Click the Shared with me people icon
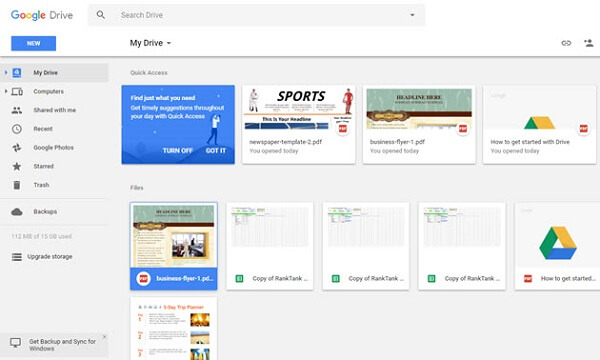This screenshot has width=600, height=360. point(16,110)
